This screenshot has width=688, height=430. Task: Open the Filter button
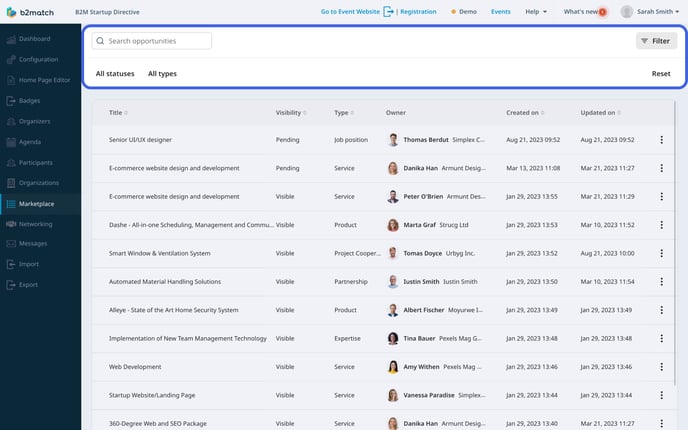[656, 41]
